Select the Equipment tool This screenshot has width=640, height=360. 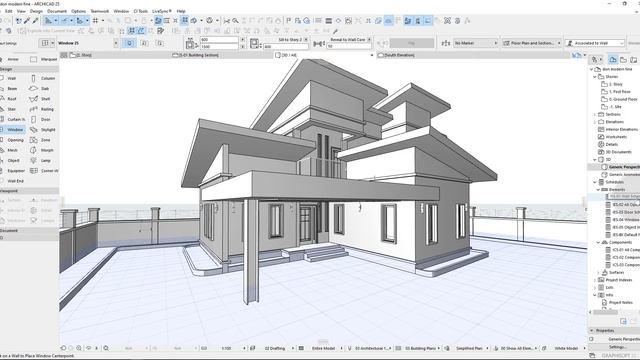click(x=13, y=171)
